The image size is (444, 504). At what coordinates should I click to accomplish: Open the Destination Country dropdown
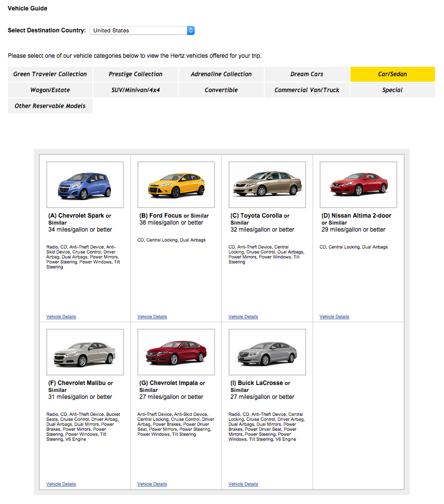142,30
